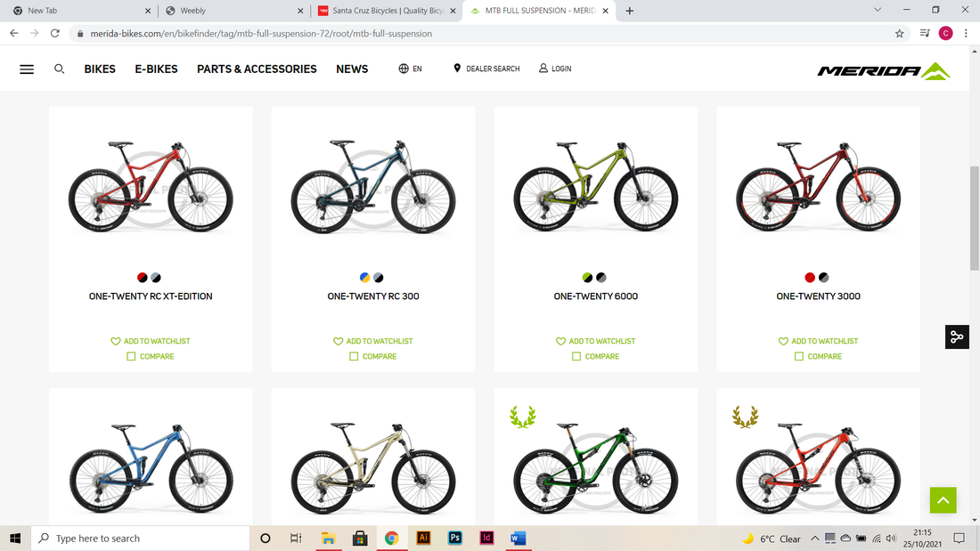
Task: Show hidden system tray icons
Action: (814, 538)
